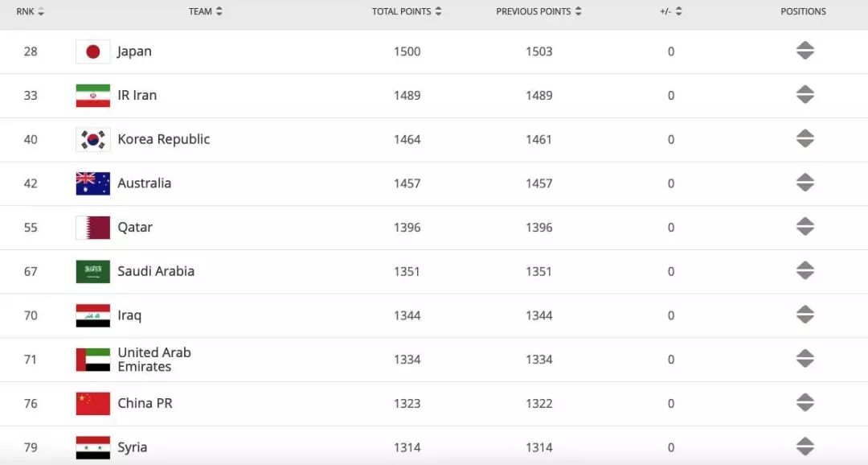Image resolution: width=868 pixels, height=465 pixels.
Task: Click Japan's position change indicator
Action: pos(805,51)
